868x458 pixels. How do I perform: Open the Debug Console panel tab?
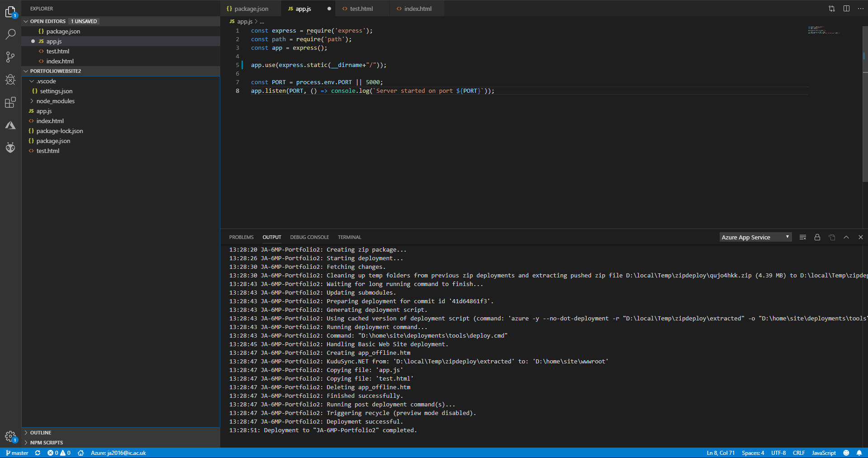[309, 237]
